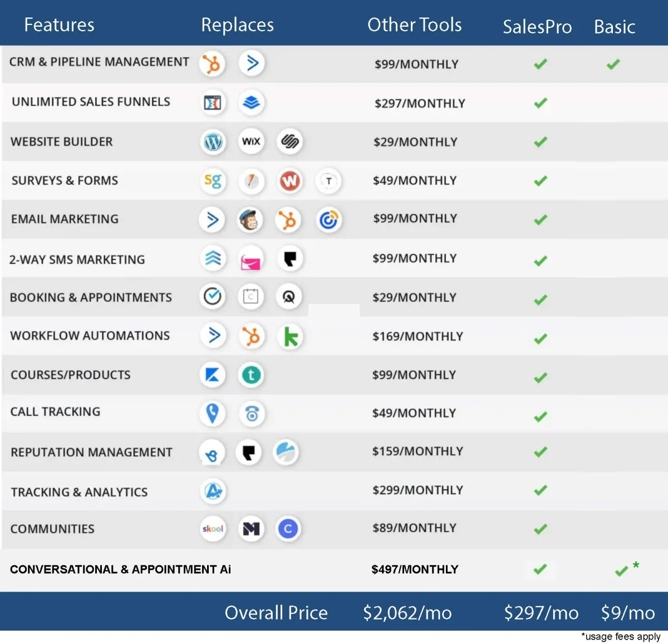The height and width of the screenshot is (644, 668).
Task: Click the circular phone logo in the Call Tracking row
Action: 252,414
